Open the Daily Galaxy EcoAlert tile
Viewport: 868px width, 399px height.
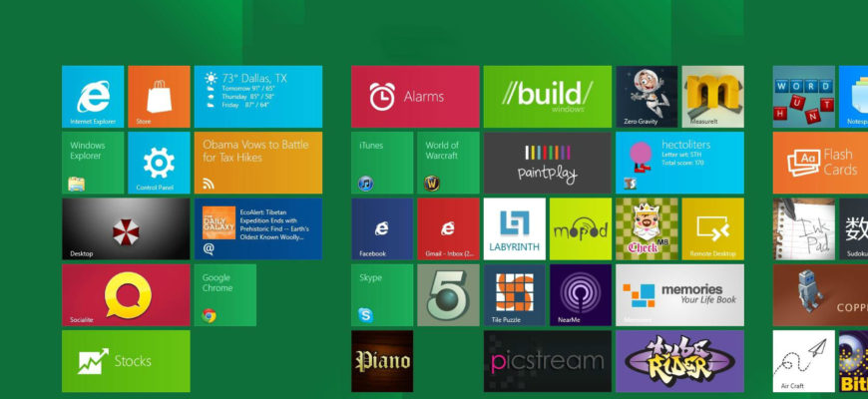258,228
